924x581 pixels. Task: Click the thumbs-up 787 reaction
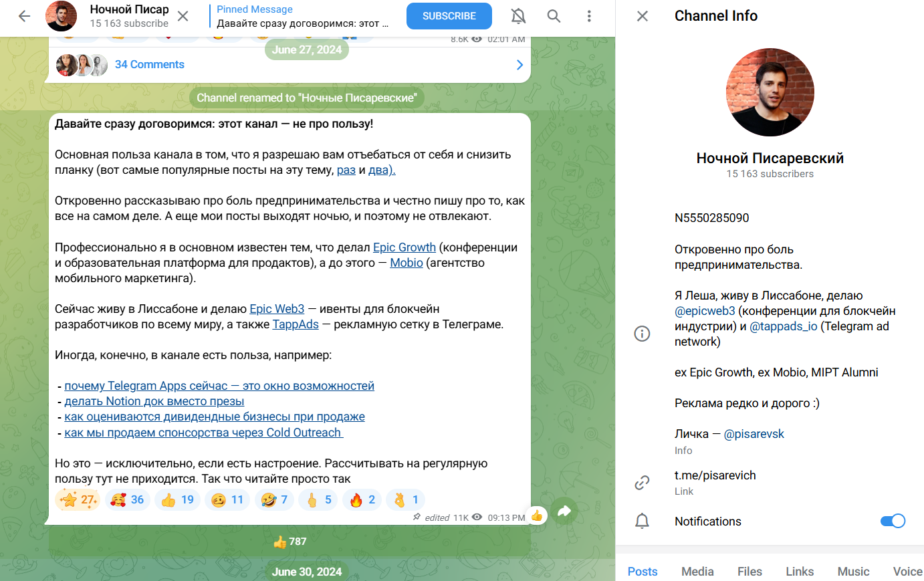pyautogui.click(x=290, y=542)
